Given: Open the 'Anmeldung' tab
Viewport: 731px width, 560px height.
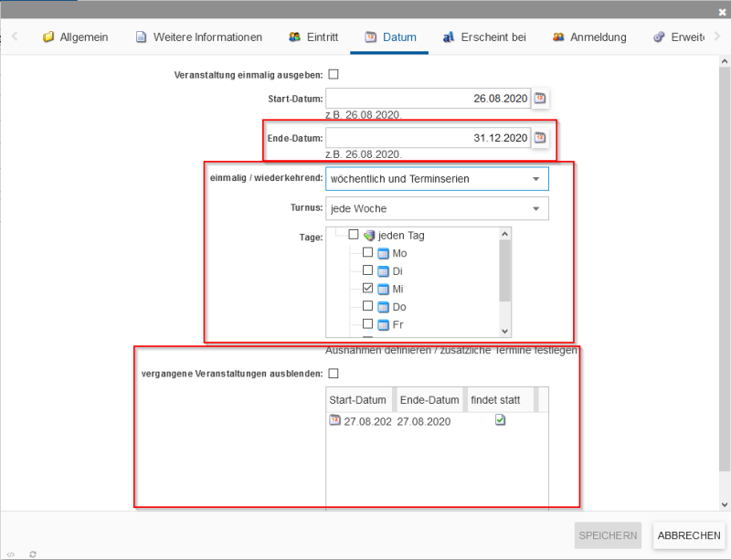Looking at the screenshot, I should tap(589, 37).
